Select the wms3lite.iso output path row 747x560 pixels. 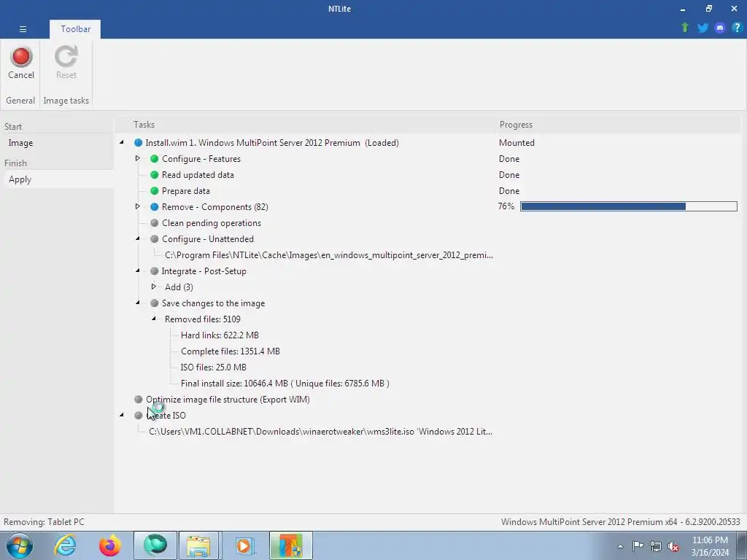[320, 432]
